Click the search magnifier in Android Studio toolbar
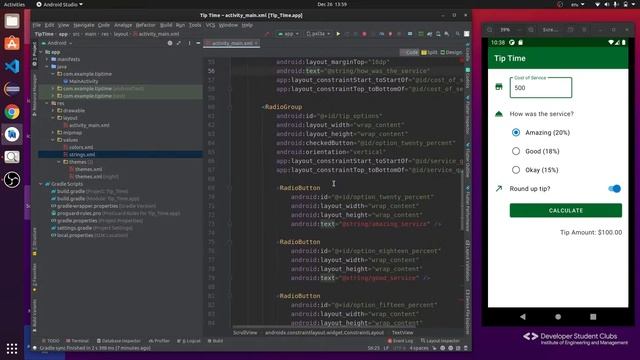 click(x=458, y=34)
